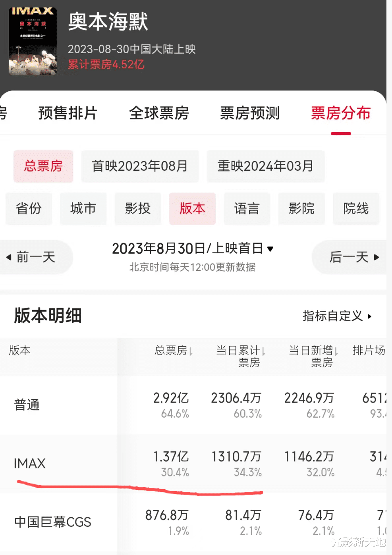This screenshot has width=392, height=555.
Task: Click the 版本 column header
Action: (x=20, y=351)
